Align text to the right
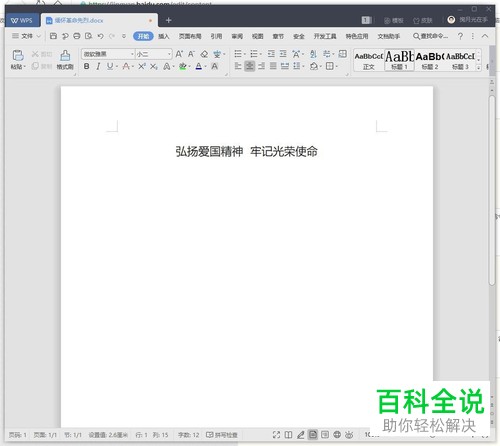500x446 pixels. pyautogui.click(x=261, y=66)
